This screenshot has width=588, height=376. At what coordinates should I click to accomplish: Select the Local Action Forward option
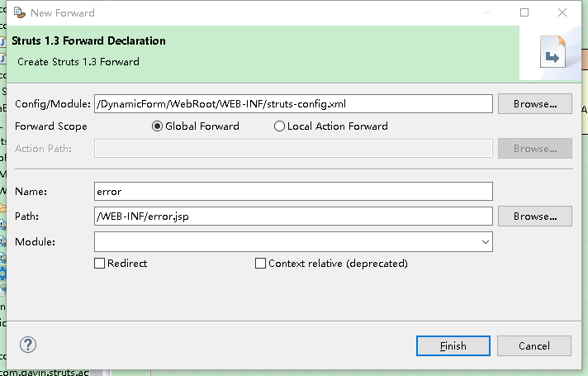279,126
